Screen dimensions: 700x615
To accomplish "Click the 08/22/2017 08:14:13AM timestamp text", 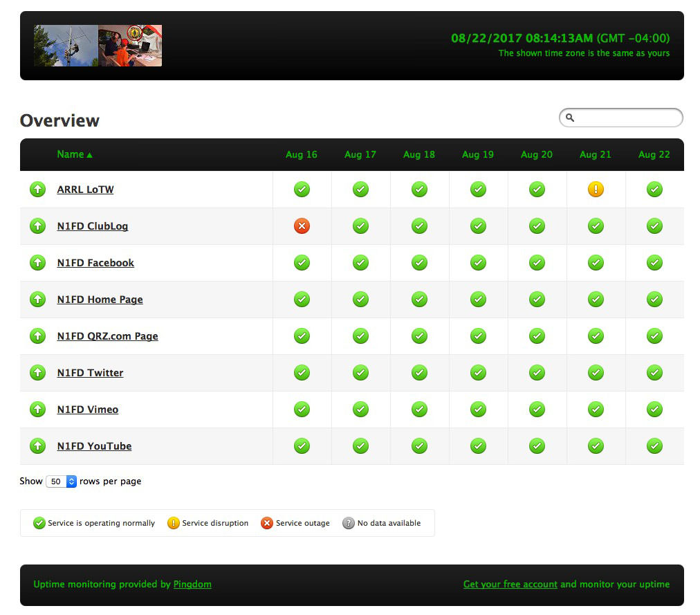I will [x=522, y=39].
